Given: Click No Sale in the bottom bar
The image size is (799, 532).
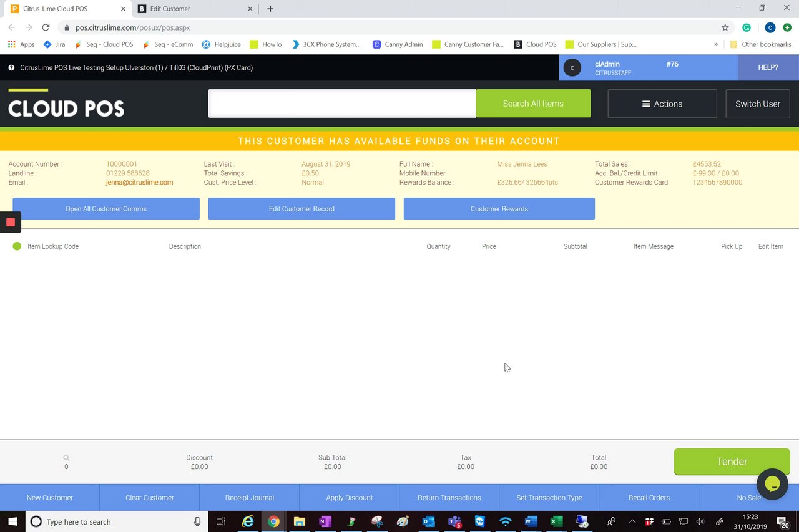Looking at the screenshot, I should pyautogui.click(x=749, y=498).
